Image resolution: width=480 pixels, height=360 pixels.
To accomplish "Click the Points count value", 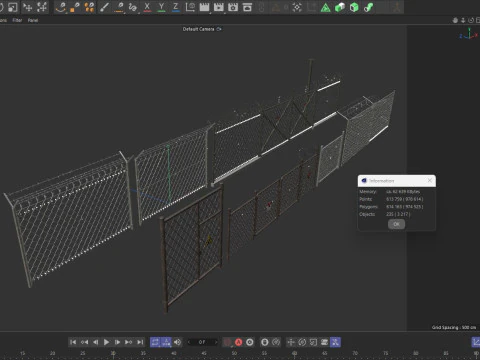I will (x=405, y=199).
